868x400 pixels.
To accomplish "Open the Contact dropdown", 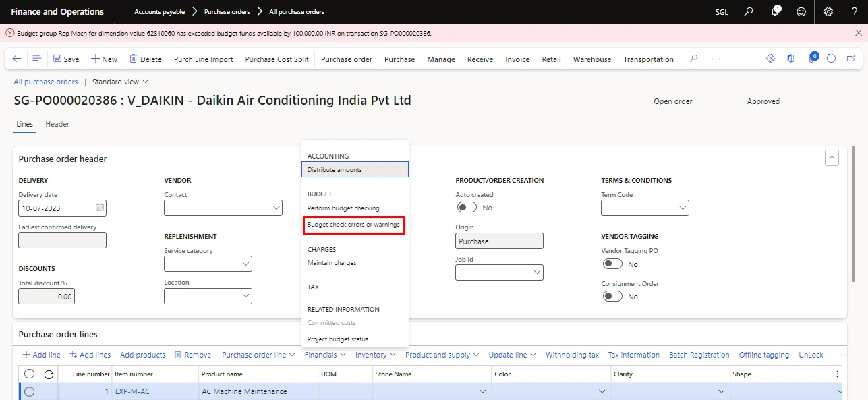I will pos(276,208).
